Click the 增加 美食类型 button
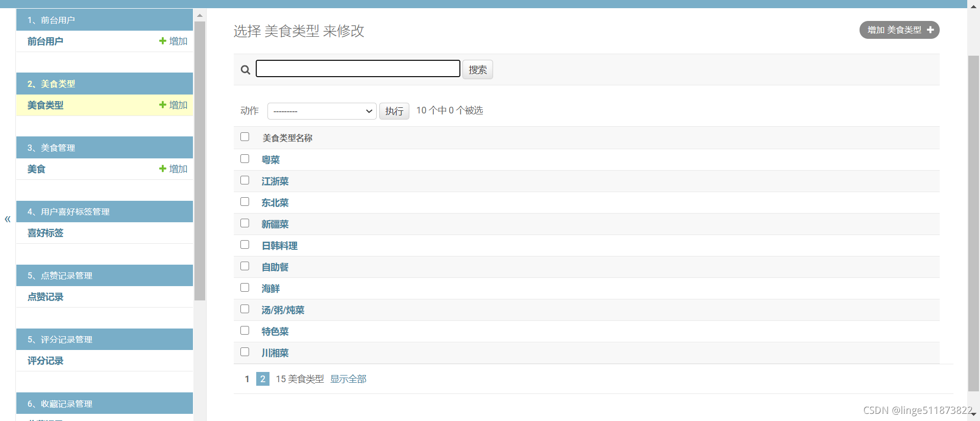980x421 pixels. point(899,30)
